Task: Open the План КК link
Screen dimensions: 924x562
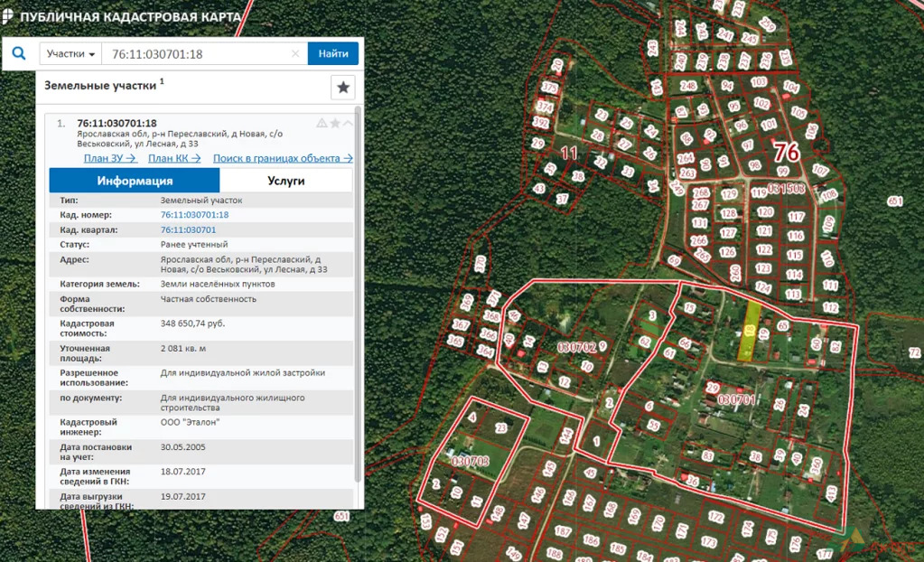Action: [174, 158]
